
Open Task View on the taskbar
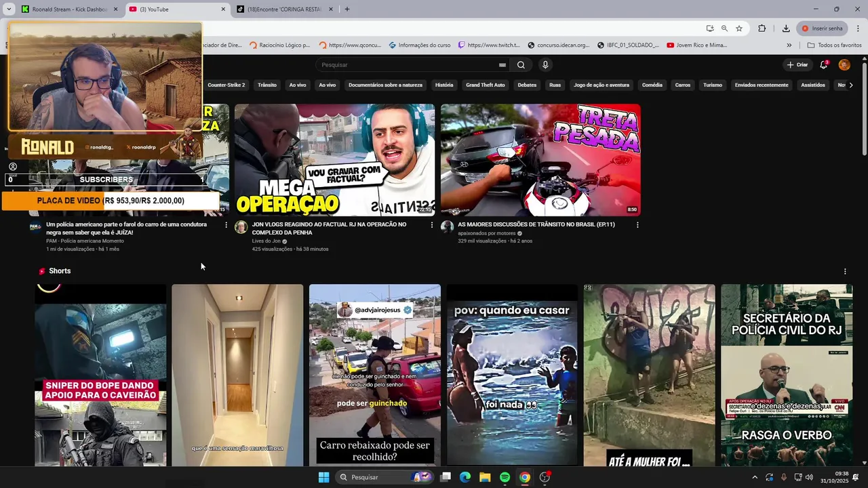coord(446,477)
